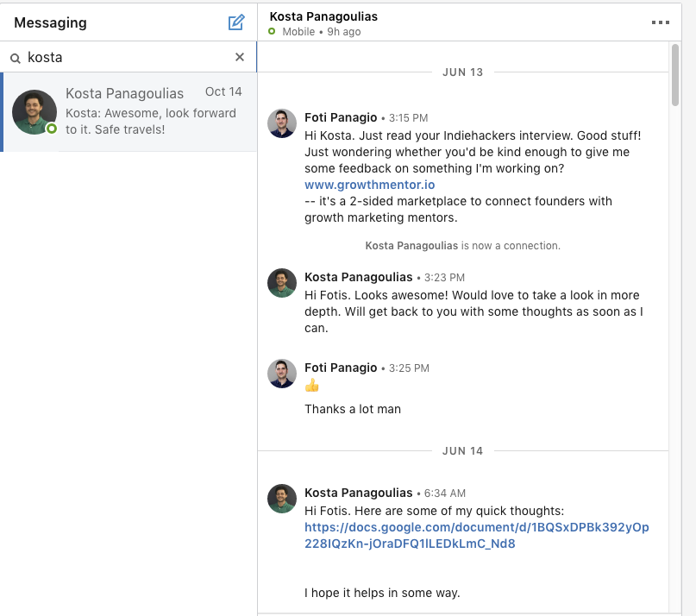The image size is (696, 616).
Task: Click Kosta Panagoulias name in conversation header
Action: point(323,16)
